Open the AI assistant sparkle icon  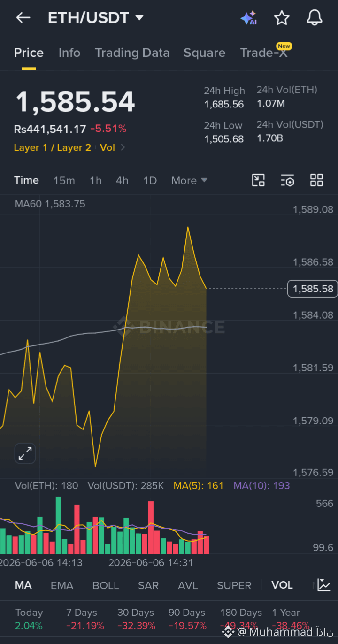click(248, 18)
